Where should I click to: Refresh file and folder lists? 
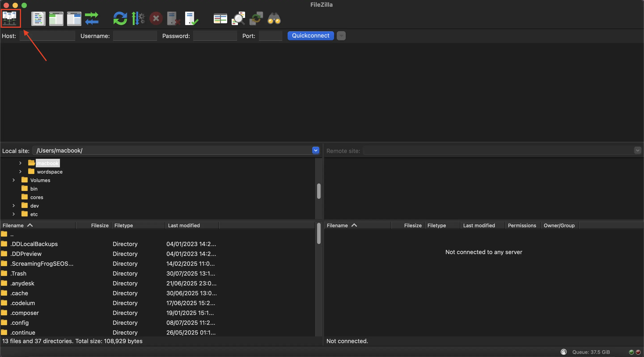click(x=120, y=19)
